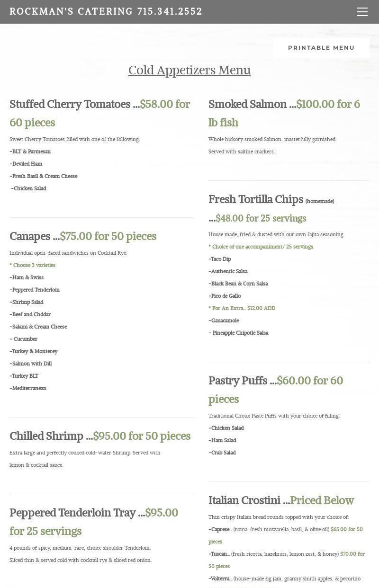Screen dimensions: 379x588
Task: Click "For An Extra... $12.00 ADD" text
Action: click(242, 308)
